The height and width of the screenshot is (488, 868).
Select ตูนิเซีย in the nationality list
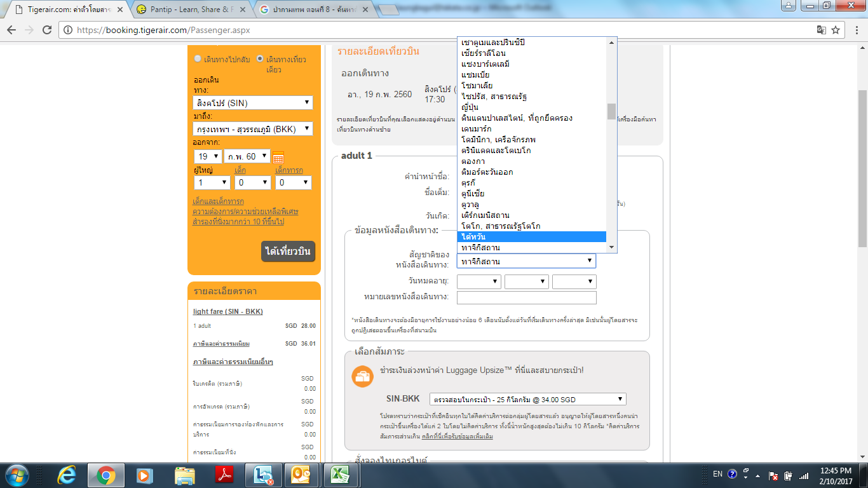click(532, 194)
